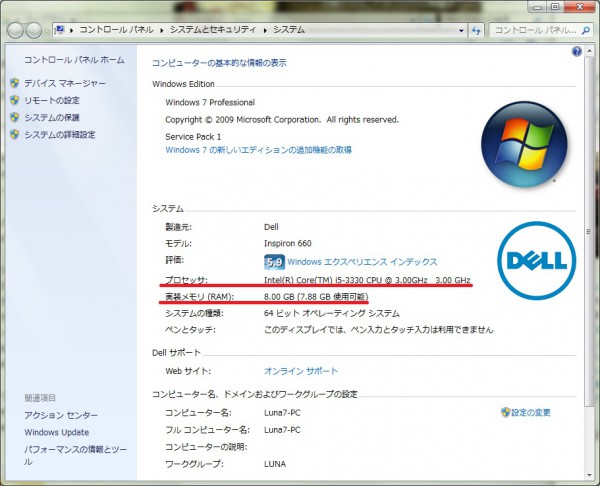Click the プロセッサ label

tap(186, 280)
